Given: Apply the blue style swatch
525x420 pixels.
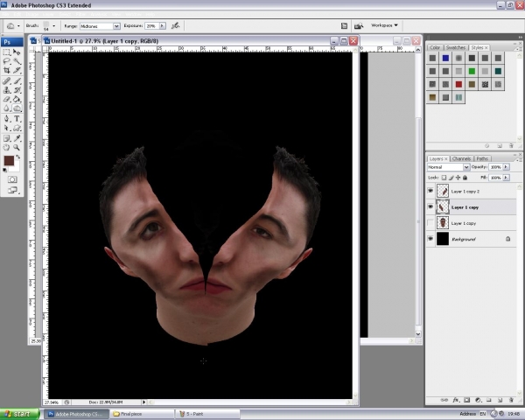Looking at the screenshot, I should pyautogui.click(x=445, y=59).
